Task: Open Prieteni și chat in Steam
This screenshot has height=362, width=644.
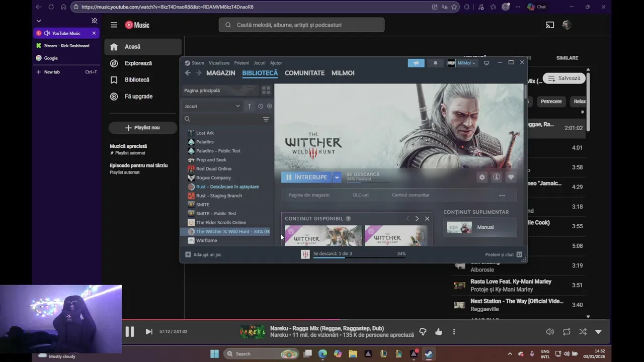Action: click(x=504, y=254)
